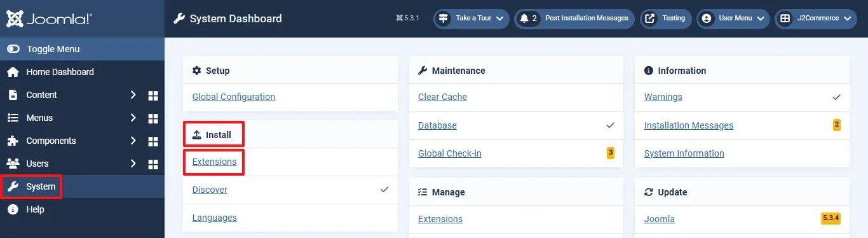This screenshot has height=238, width=868.
Task: Click the Components puzzle icon
Action: (13, 141)
